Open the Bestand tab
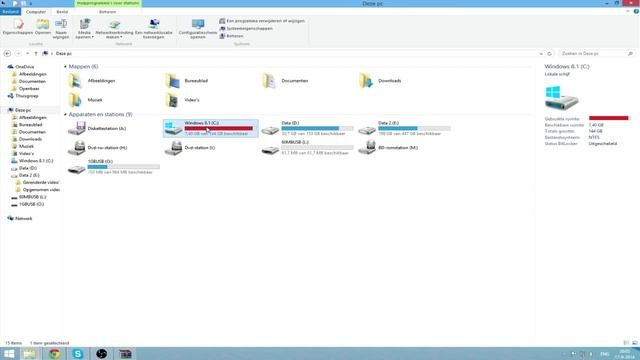This screenshot has height=360, width=640. 10,12
